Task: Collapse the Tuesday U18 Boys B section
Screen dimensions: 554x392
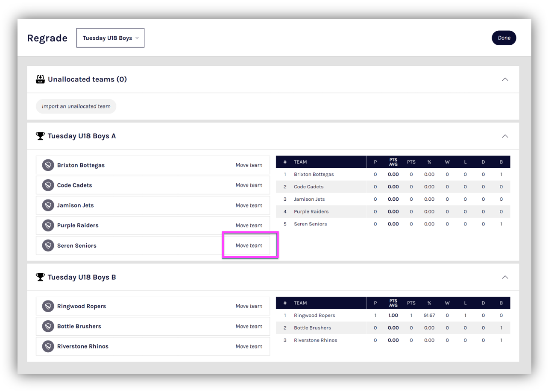Action: pos(505,277)
